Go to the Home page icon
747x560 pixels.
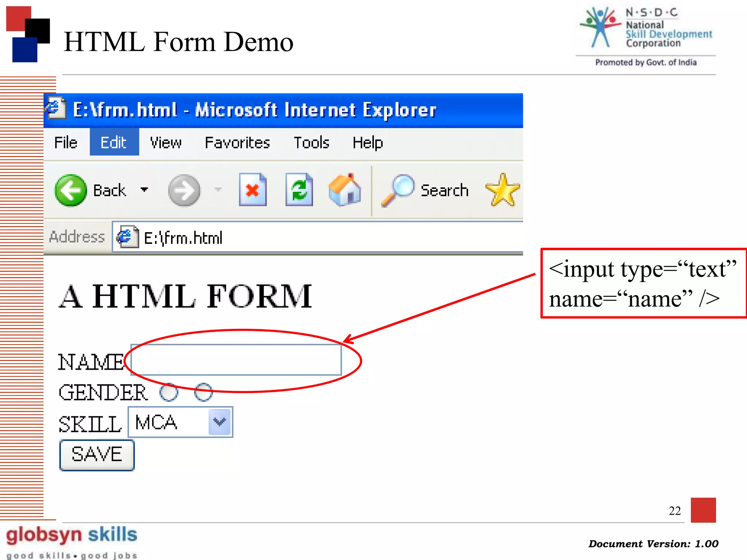coord(345,190)
